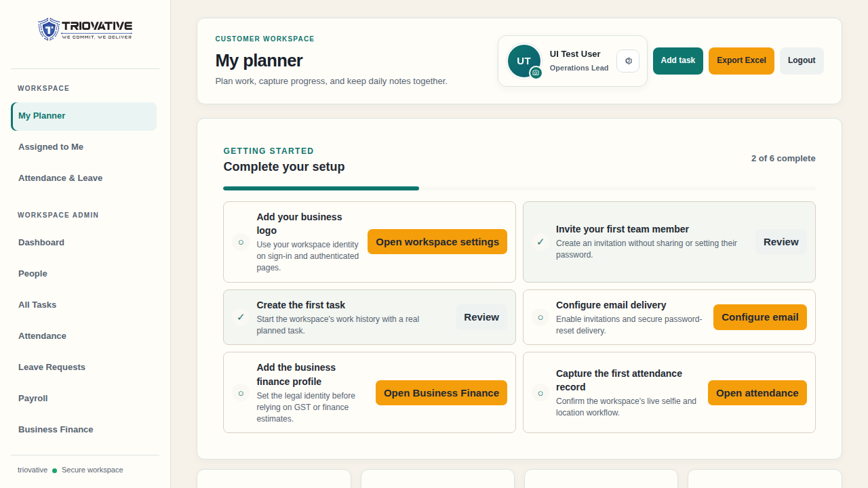Viewport: 868px width, 488px height.
Task: Click the checkmark beside Invite your first team member
Action: pyautogui.click(x=540, y=242)
